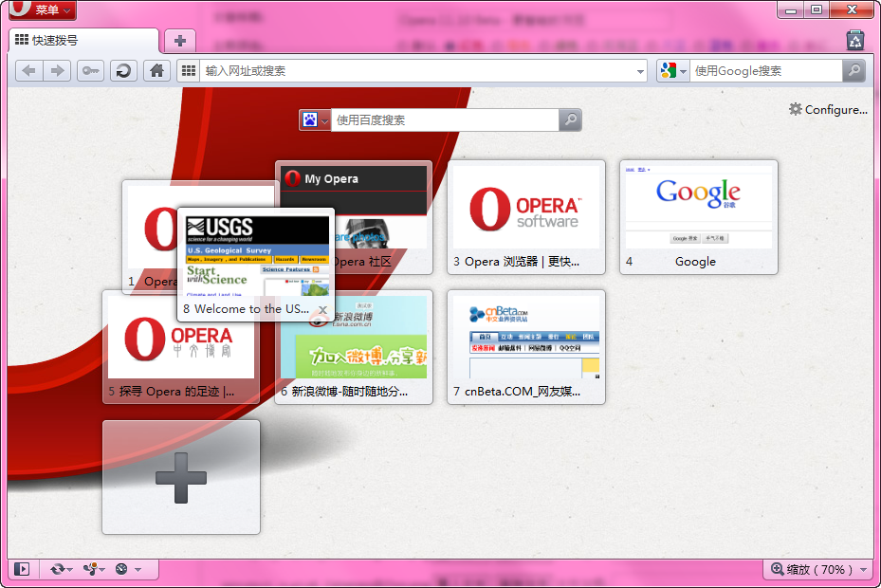Open the Opera 菜单 menu button
The image size is (881, 588).
pos(42,9)
